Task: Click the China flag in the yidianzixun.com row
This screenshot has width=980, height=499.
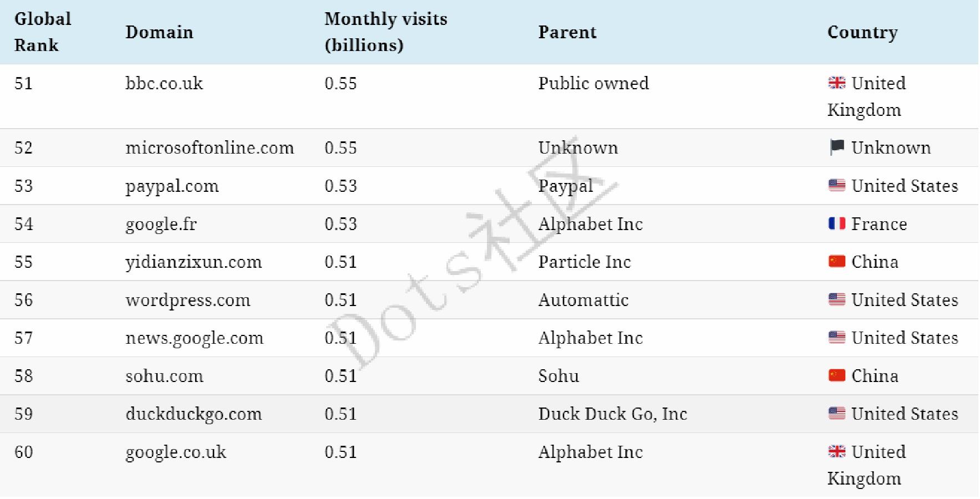Action: [x=836, y=262]
